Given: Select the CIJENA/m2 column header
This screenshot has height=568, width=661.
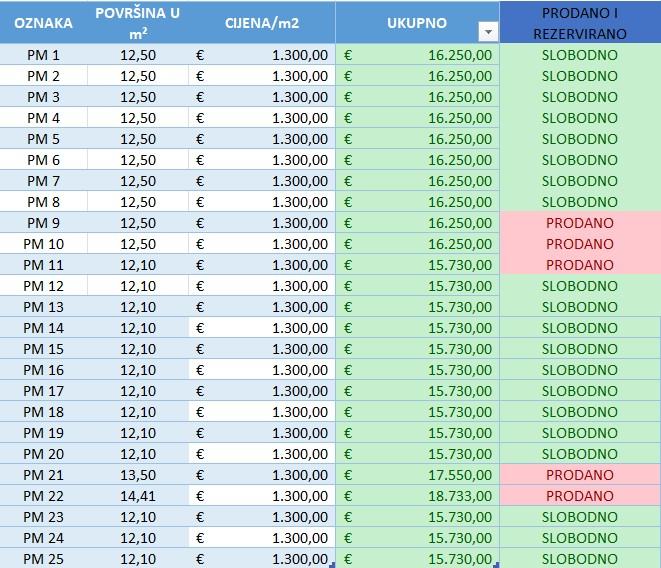Looking at the screenshot, I should click(x=262, y=23).
